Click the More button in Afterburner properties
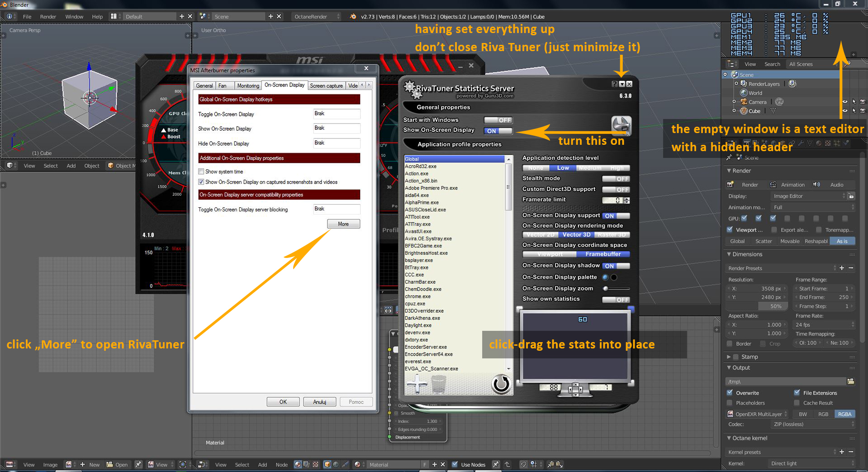The height and width of the screenshot is (472, 868). (343, 224)
